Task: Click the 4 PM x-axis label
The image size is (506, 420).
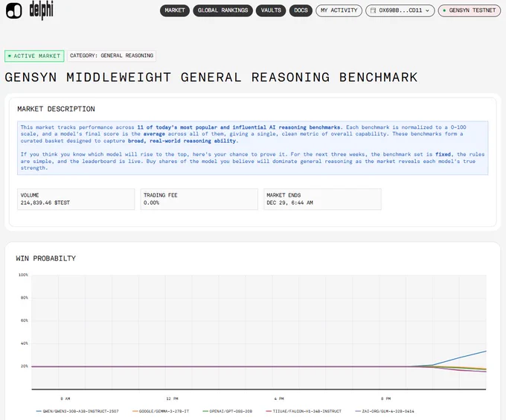Action: click(279, 398)
